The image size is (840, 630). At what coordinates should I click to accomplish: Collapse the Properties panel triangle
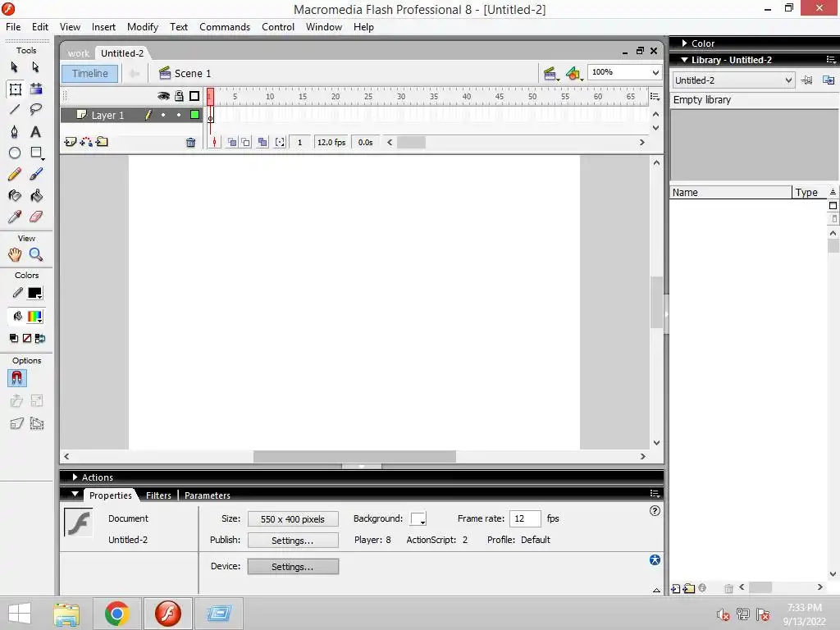point(75,494)
